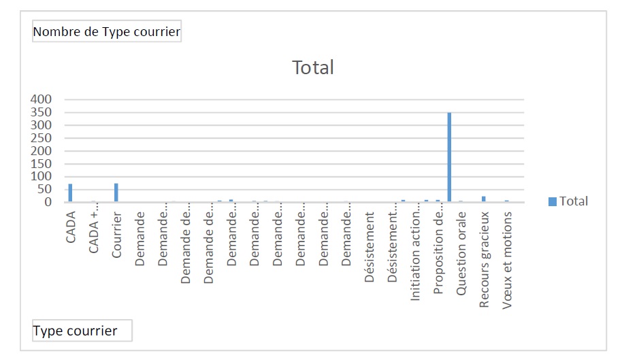Click the tallest bar reaching 350

click(x=449, y=157)
